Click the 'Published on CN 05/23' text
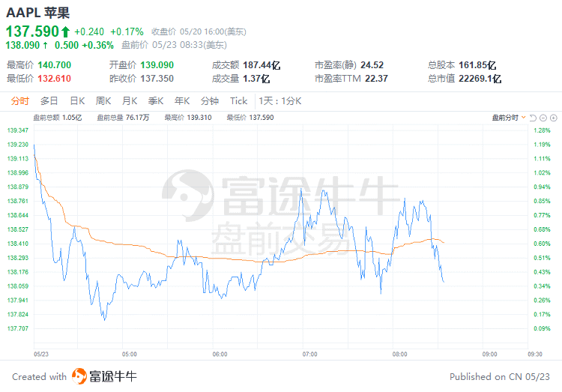The width and height of the screenshot is (562, 392). coord(500,376)
